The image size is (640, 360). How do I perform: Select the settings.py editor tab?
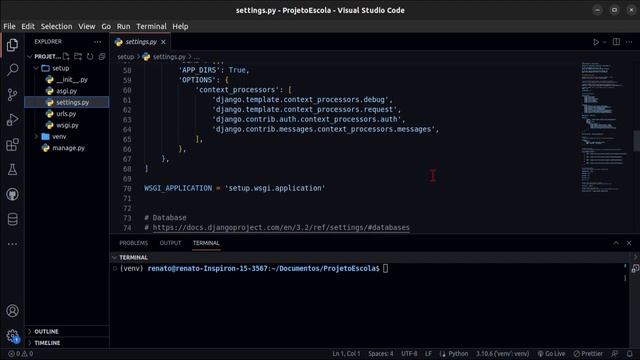pyautogui.click(x=141, y=42)
